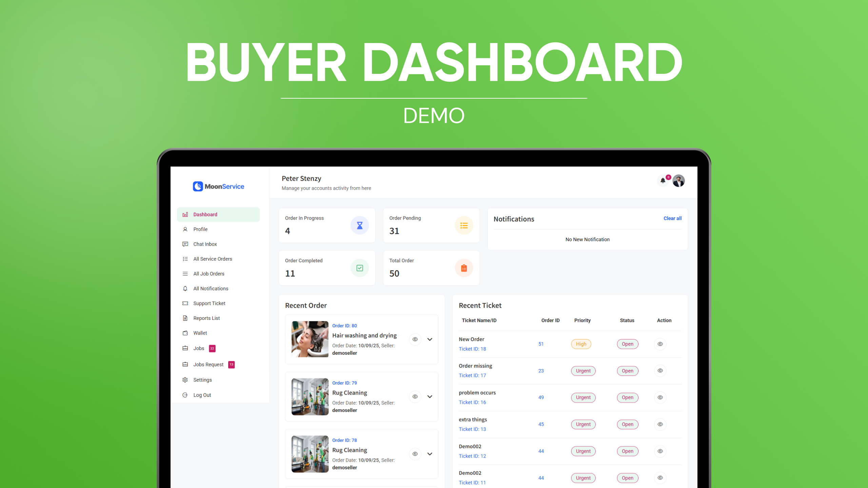The height and width of the screenshot is (488, 868).
Task: Open the Wallet section
Action: click(x=200, y=333)
